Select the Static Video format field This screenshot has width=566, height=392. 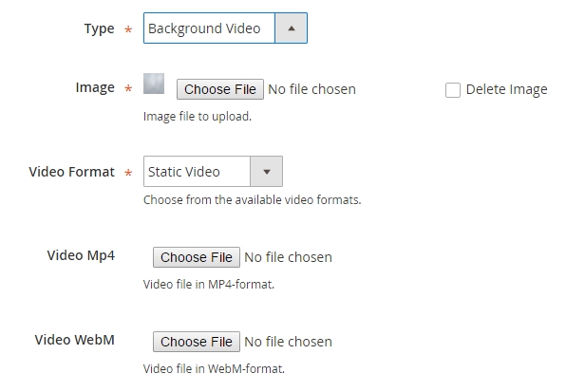pos(213,172)
